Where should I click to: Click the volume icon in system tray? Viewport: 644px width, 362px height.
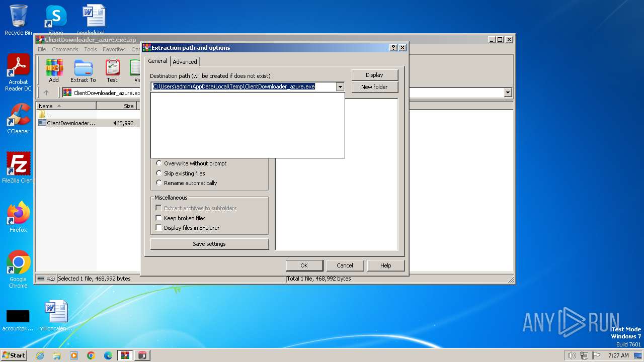click(572, 355)
